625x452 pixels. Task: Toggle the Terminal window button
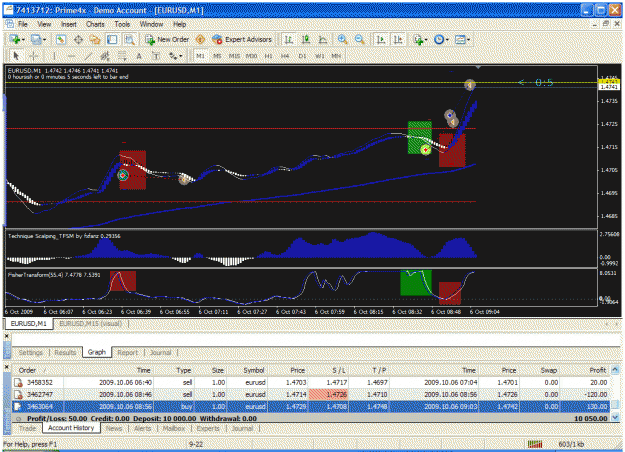pyautogui.click(x=112, y=39)
